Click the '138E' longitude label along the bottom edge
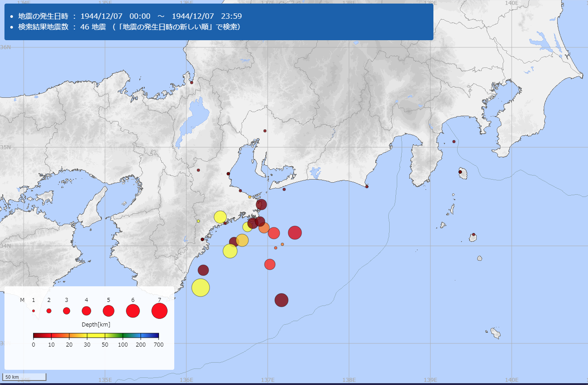The width and height of the screenshot is (588, 385). 349,380
